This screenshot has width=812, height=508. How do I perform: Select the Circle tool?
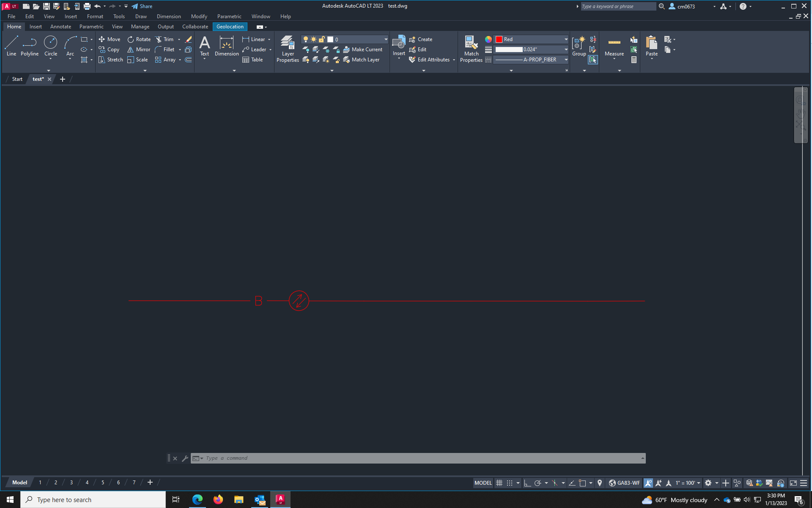pyautogui.click(x=51, y=47)
